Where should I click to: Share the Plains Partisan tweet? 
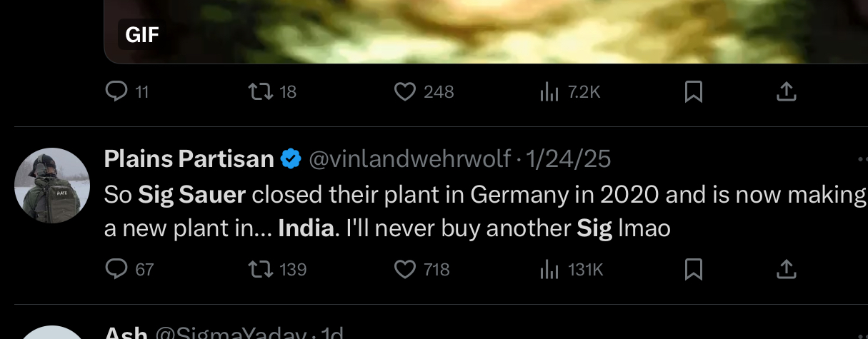(786, 269)
